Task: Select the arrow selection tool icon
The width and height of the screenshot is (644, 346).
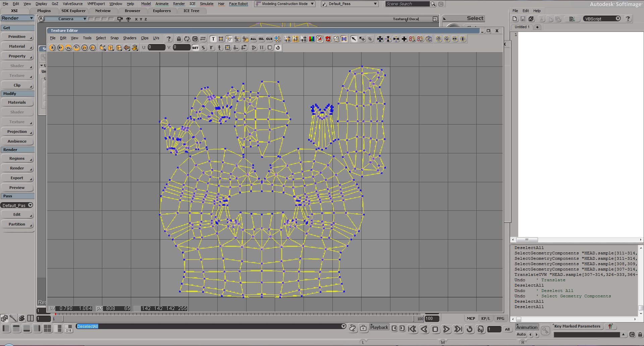Action: click(x=354, y=39)
